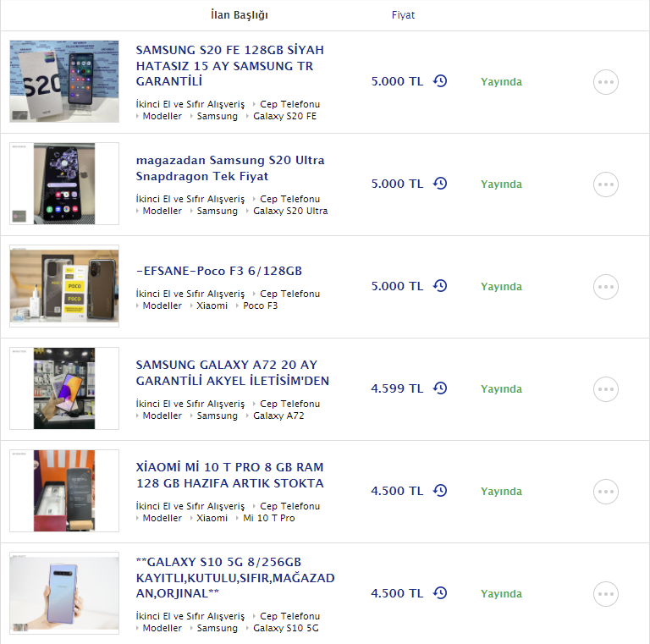Open magazadan Samsung S20 Ultra Snapdragon listing
The height and width of the screenshot is (644, 650).
click(230, 168)
